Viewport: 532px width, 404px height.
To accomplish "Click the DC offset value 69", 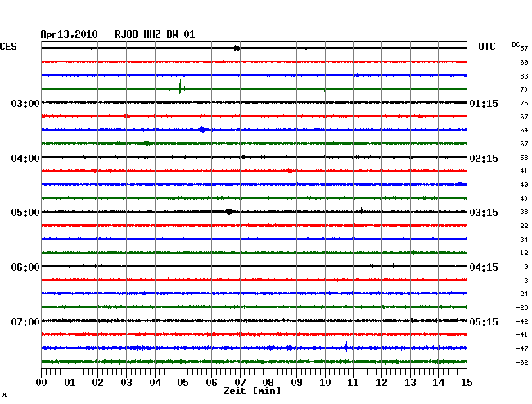I will (x=524, y=62).
